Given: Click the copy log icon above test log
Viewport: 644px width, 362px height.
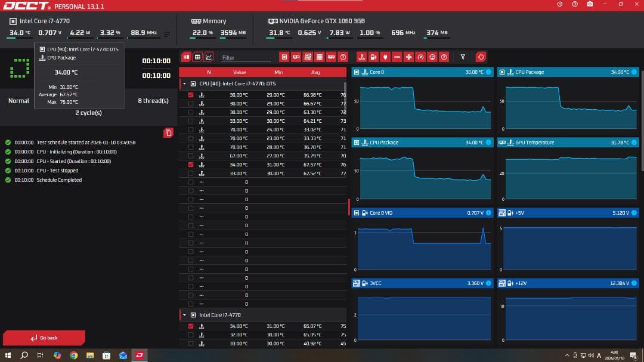Looking at the screenshot, I should tap(168, 132).
